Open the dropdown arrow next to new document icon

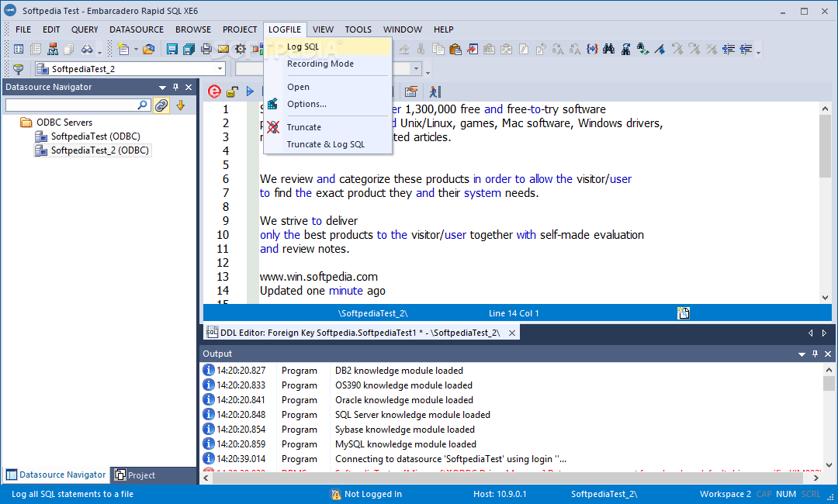[x=136, y=50]
